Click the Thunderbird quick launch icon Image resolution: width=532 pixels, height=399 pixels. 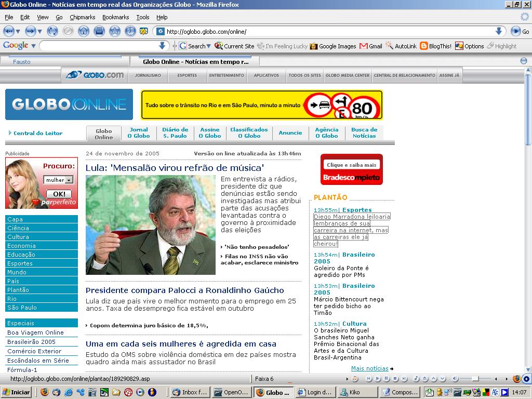tap(56, 392)
